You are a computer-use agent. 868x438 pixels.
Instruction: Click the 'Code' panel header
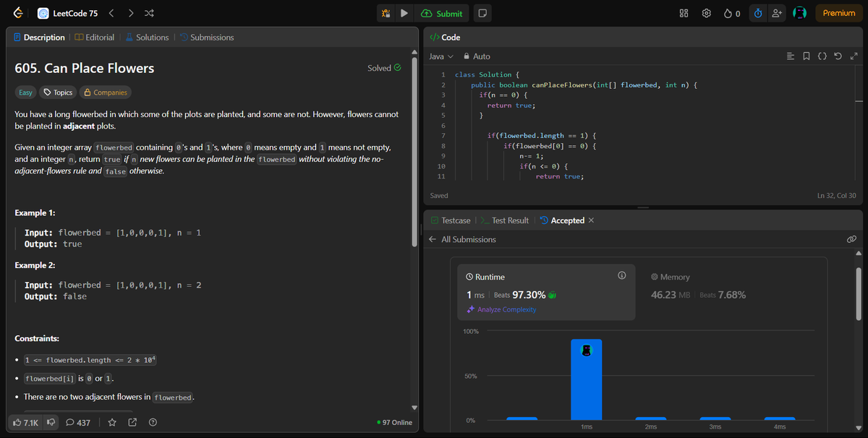(445, 37)
